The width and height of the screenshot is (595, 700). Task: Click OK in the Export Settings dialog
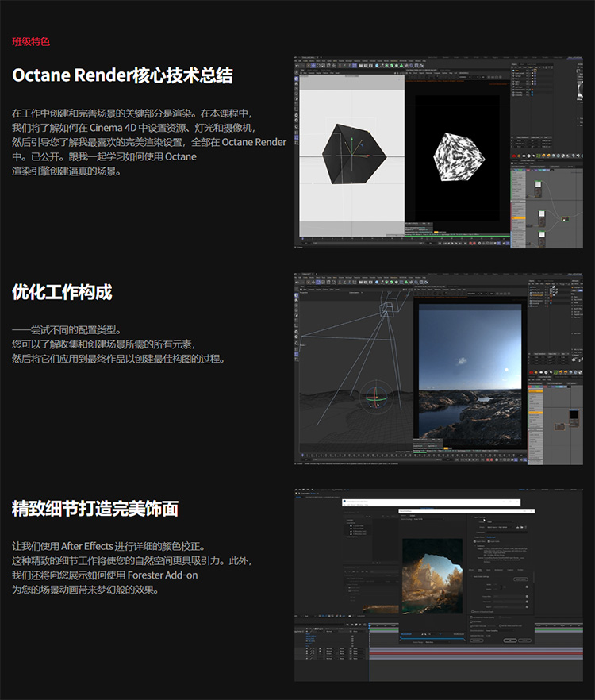[510, 640]
